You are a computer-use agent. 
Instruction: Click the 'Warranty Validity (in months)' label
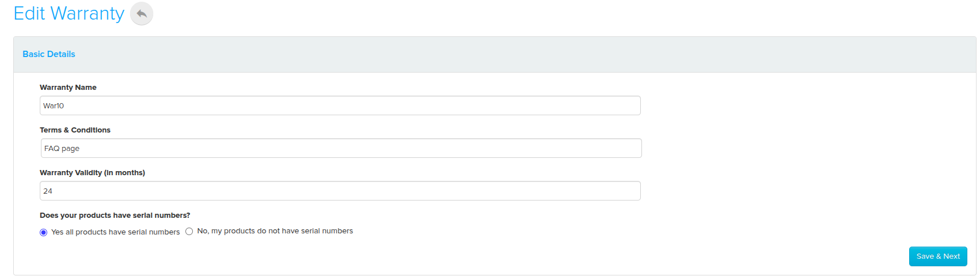tap(92, 173)
